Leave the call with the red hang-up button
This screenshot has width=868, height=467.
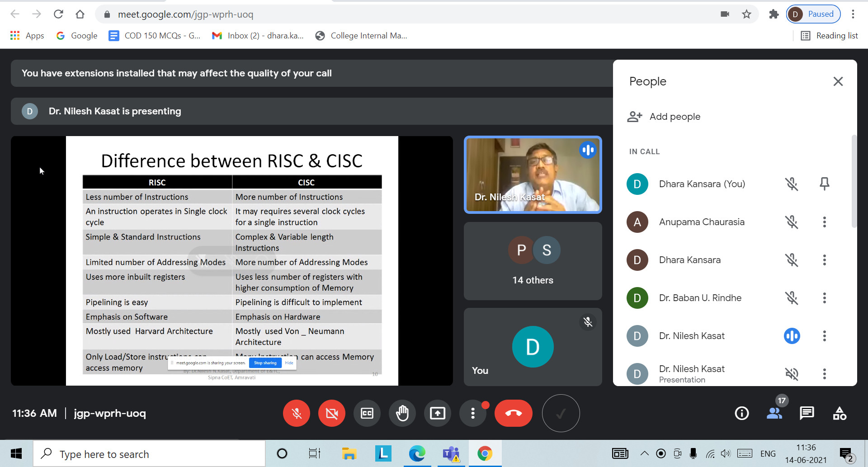pos(513,413)
